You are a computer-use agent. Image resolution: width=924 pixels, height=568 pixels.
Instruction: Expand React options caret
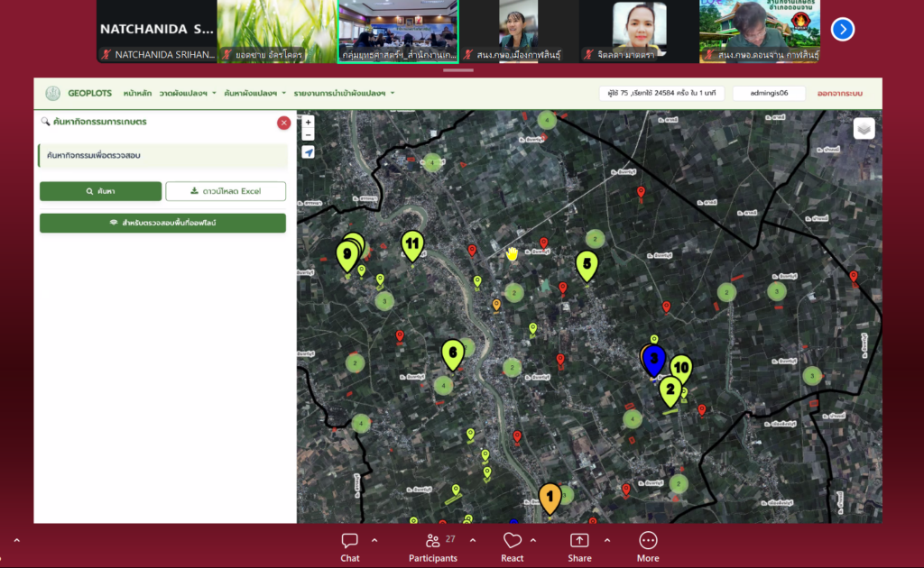tap(533, 540)
